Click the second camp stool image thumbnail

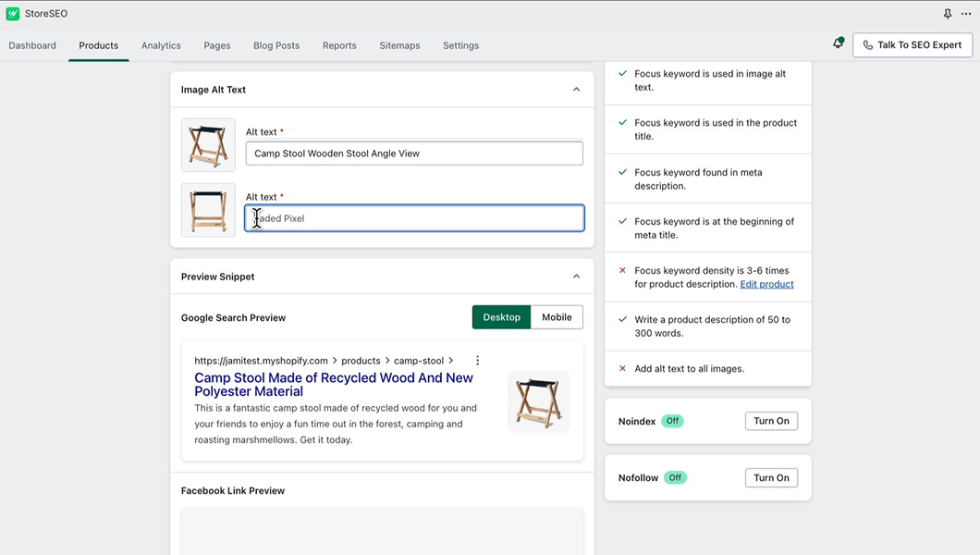point(208,210)
